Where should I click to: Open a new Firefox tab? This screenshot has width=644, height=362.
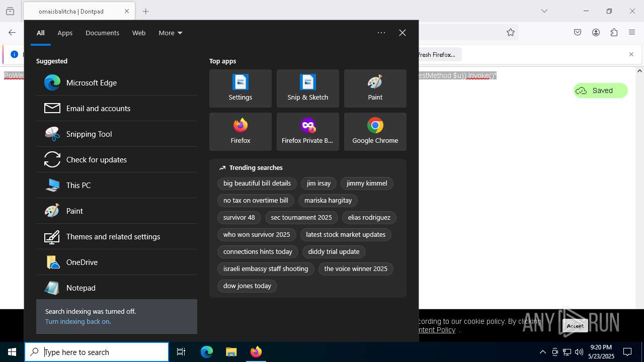[146, 11]
